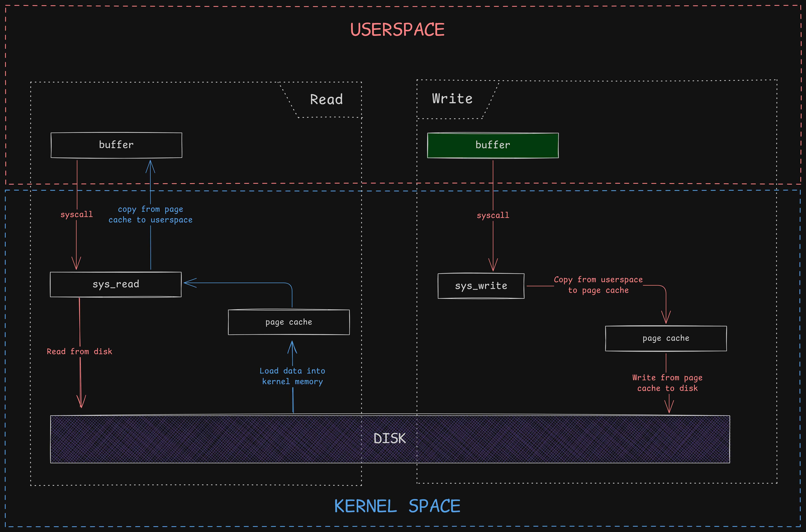Click the KERNEL SPACE title text
Image resolution: width=806 pixels, height=532 pixels.
pos(397,506)
